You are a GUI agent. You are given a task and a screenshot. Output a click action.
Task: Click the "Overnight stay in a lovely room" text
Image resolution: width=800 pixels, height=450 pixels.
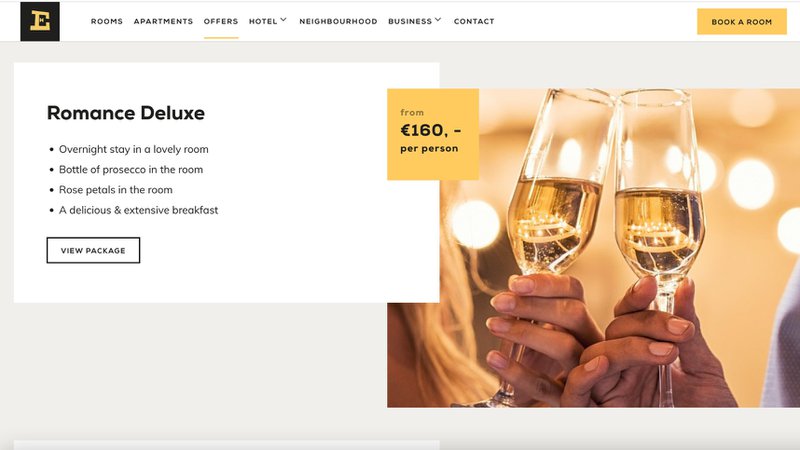click(x=134, y=149)
